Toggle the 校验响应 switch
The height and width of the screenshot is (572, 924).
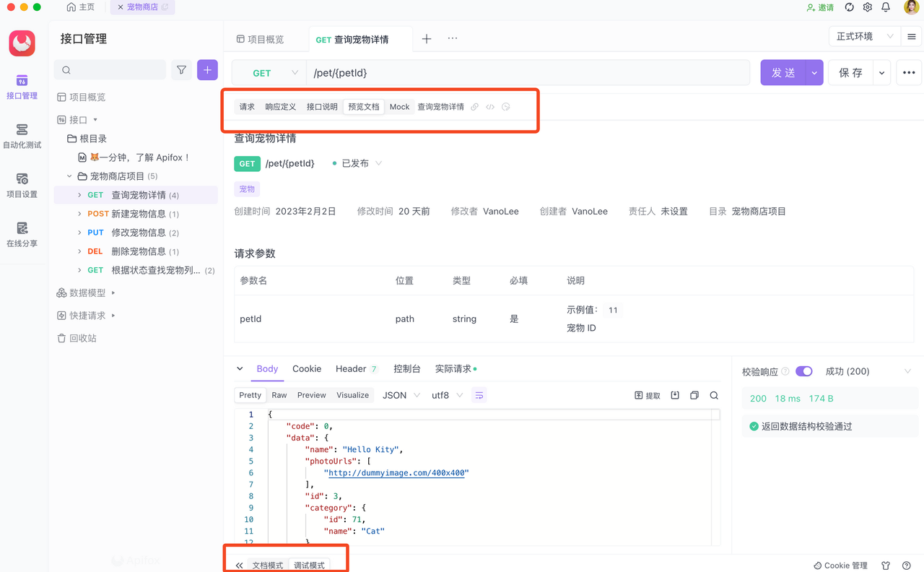pos(804,371)
